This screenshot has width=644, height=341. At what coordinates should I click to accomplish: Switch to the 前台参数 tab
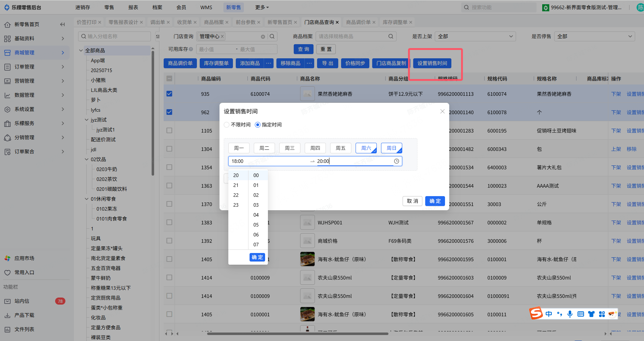246,22
